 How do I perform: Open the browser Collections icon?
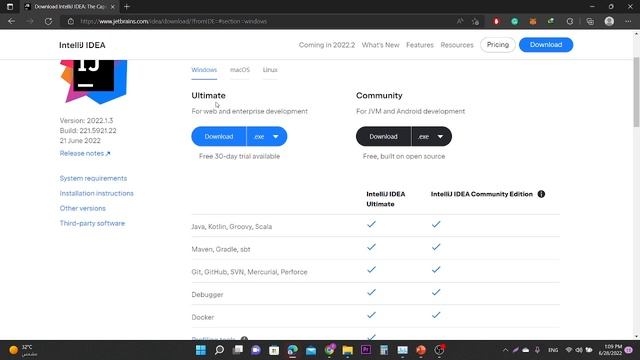click(590, 21)
